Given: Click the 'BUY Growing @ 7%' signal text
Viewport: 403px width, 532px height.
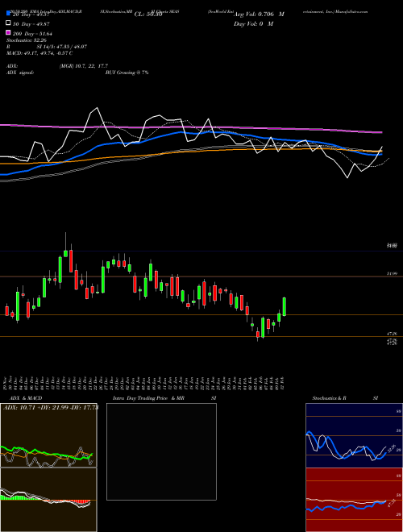Looking at the screenshot, I should coord(127,73).
